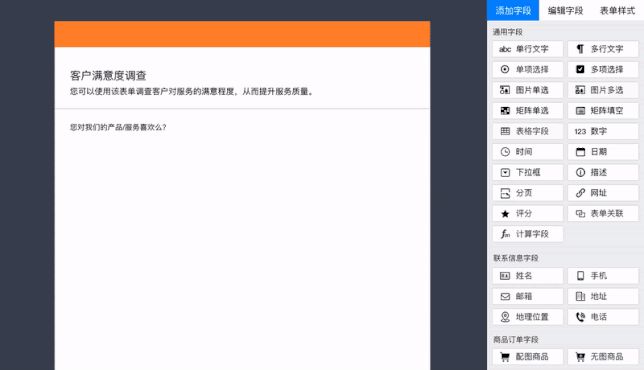The height and width of the screenshot is (370, 644).
Task: Insert the 多项选择 checkbox field
Action: point(603,70)
